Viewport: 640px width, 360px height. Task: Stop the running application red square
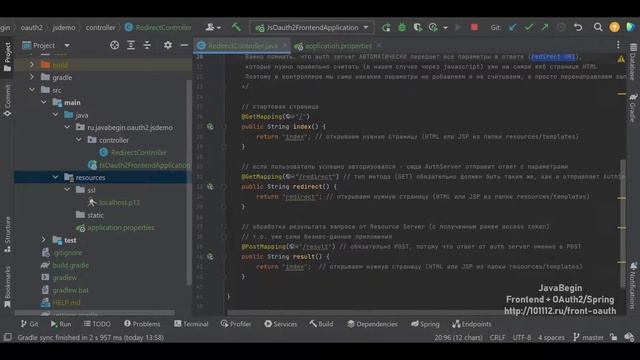pos(474,27)
